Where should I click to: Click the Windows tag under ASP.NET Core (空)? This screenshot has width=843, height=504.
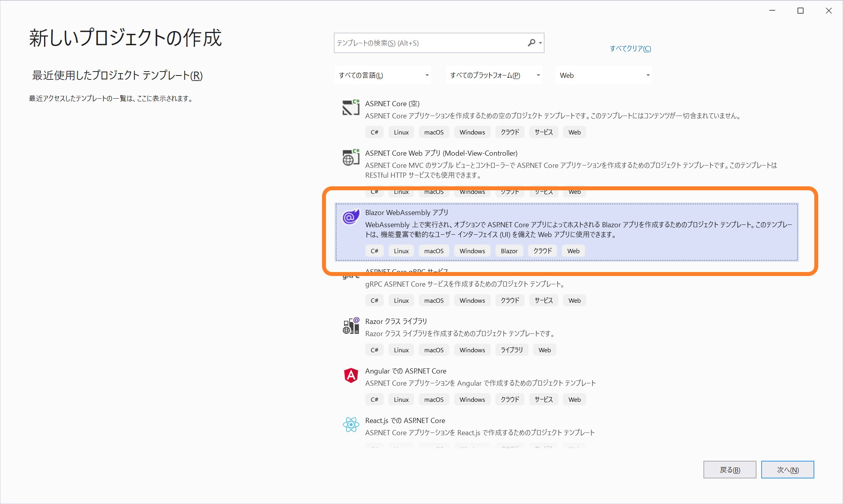(472, 132)
